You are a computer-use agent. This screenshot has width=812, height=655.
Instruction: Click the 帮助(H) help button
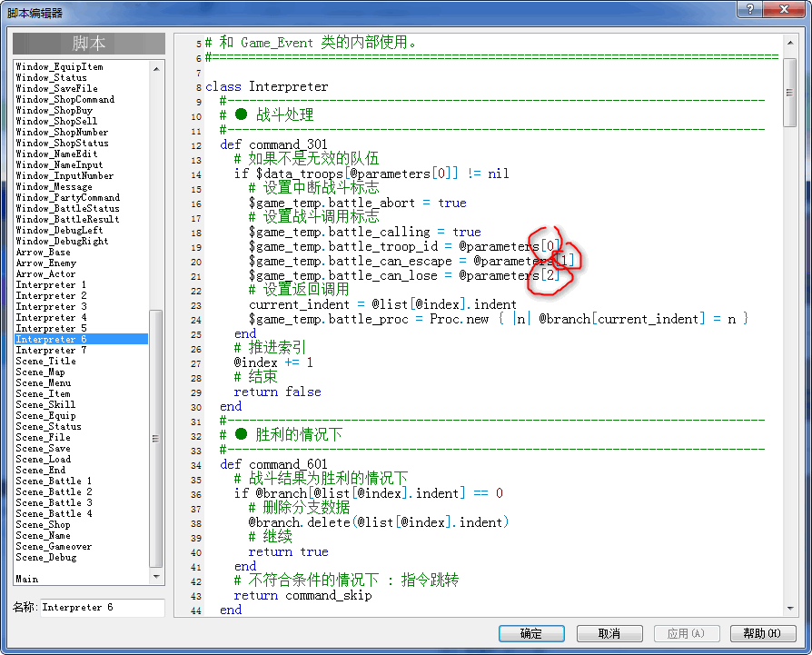click(762, 633)
